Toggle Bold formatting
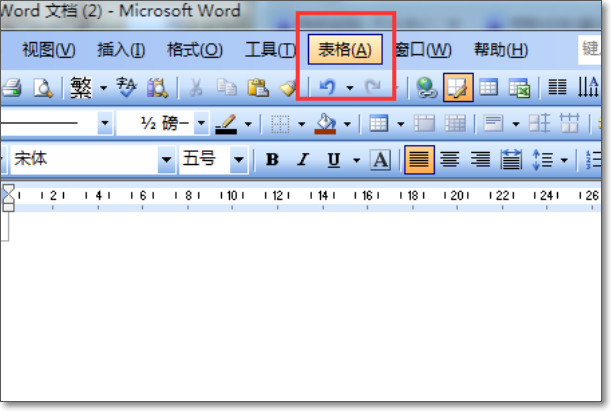Image resolution: width=611 pixels, height=411 pixels. click(x=272, y=159)
